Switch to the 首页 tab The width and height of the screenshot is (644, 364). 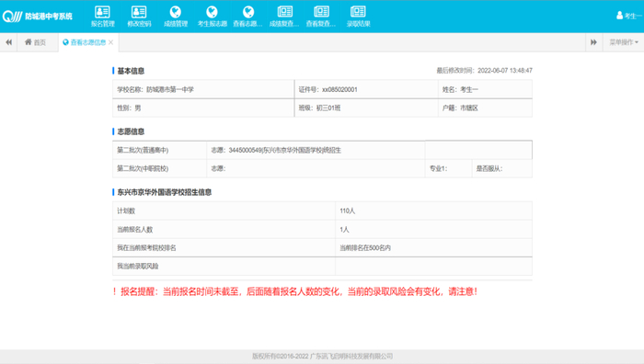click(x=35, y=42)
